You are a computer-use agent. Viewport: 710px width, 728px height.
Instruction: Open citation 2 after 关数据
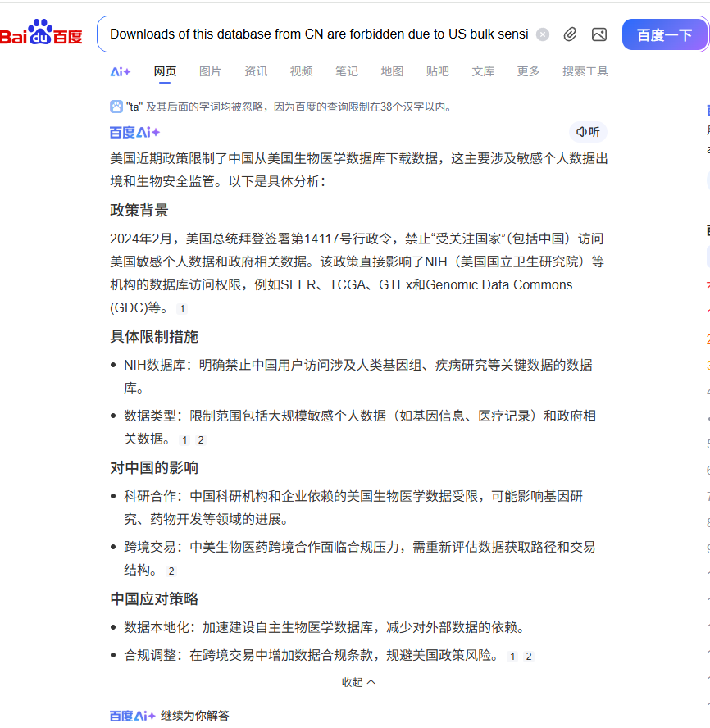(x=201, y=440)
